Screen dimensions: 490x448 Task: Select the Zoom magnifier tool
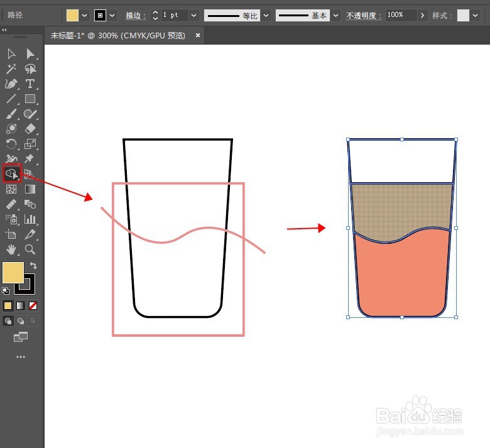[30, 249]
